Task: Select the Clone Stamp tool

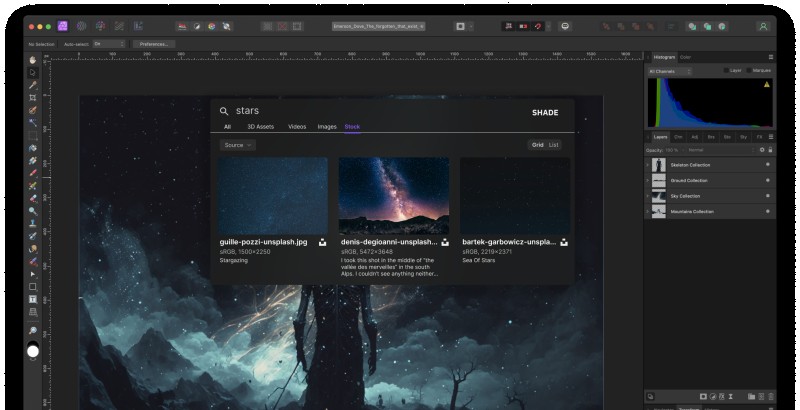Action: [33, 223]
